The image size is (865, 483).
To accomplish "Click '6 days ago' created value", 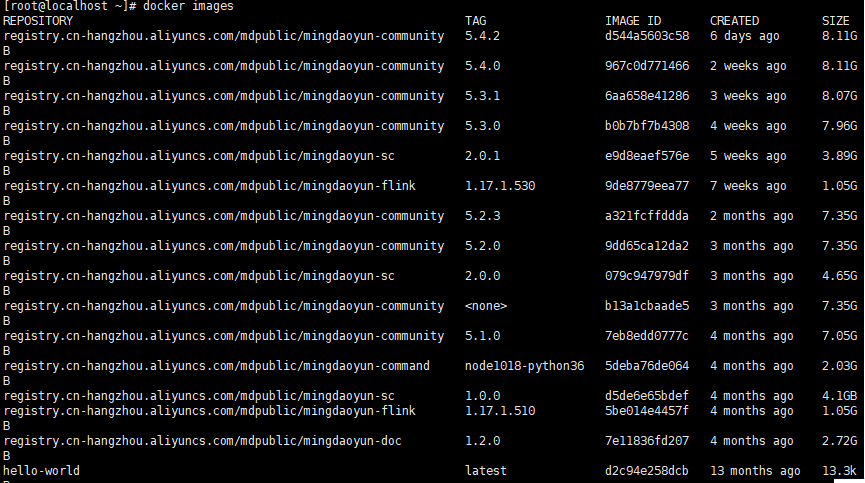I will coord(745,36).
